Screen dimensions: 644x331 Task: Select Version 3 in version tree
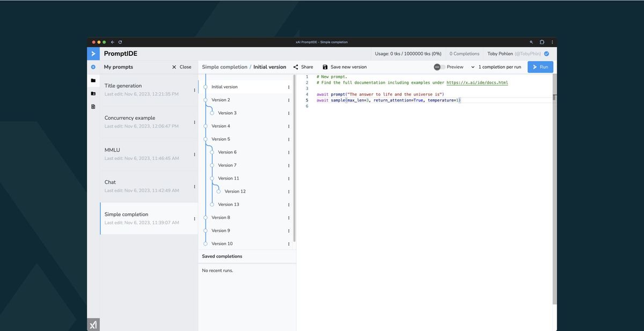click(x=227, y=113)
